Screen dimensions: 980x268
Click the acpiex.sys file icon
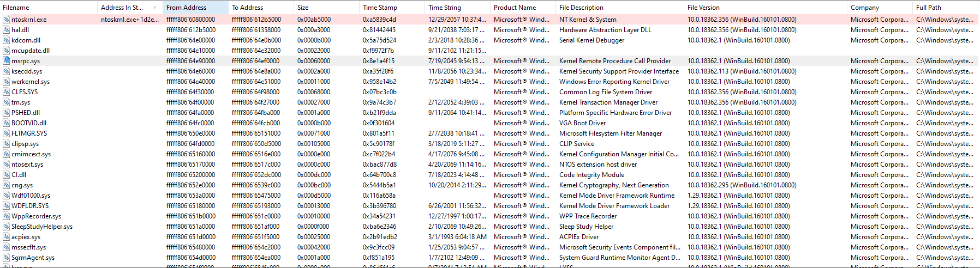6,237
